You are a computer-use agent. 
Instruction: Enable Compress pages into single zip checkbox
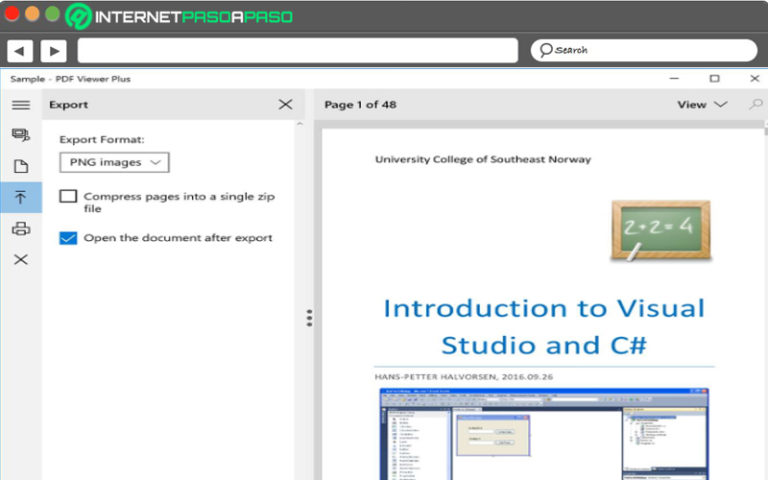(68, 197)
